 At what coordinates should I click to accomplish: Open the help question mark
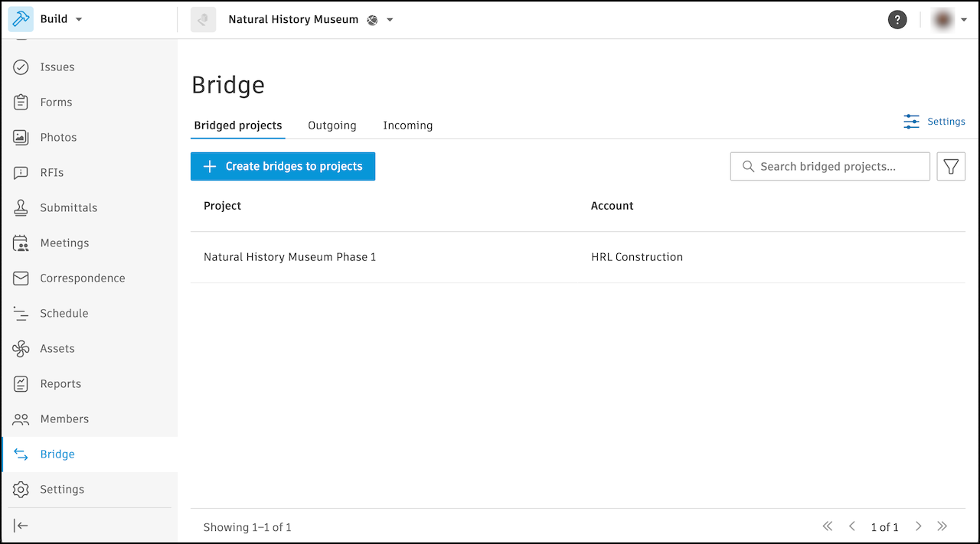[897, 19]
